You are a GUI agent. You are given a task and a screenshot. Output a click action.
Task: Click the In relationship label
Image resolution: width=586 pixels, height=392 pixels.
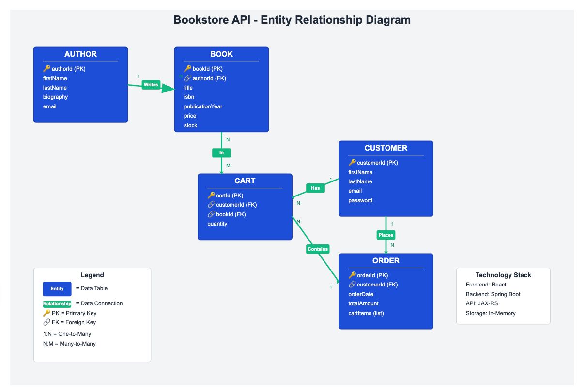[x=221, y=153]
